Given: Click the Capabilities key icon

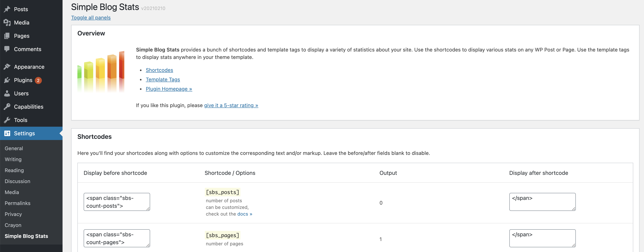Looking at the screenshot, I should pyautogui.click(x=7, y=107).
